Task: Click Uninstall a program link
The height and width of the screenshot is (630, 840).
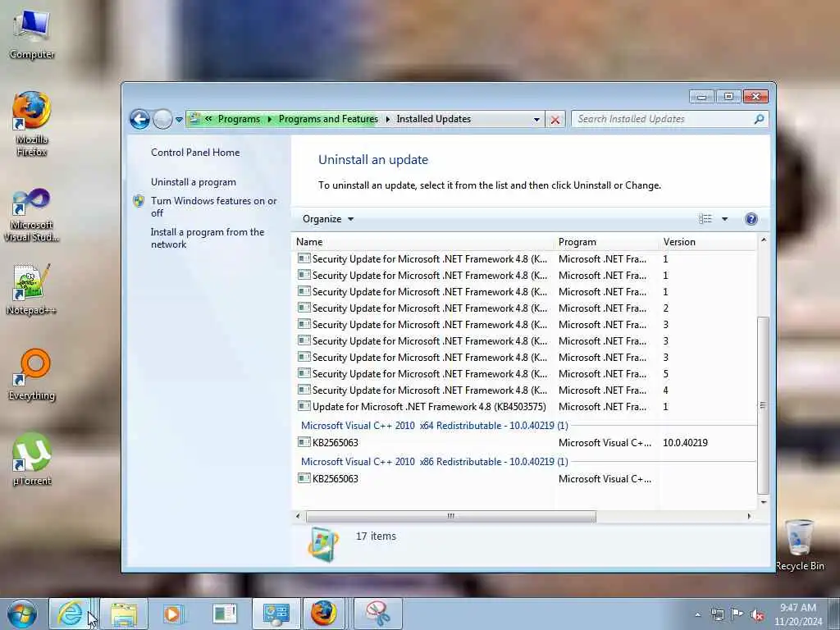Action: coord(193,182)
